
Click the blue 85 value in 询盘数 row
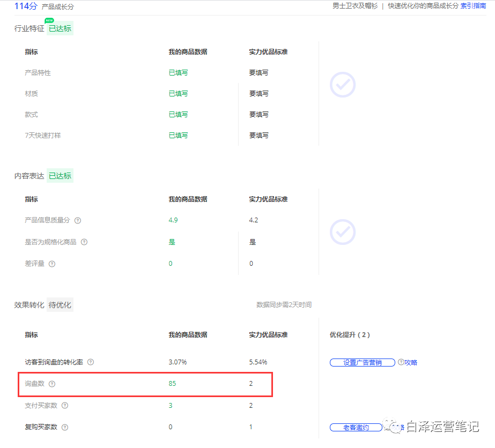pos(172,384)
